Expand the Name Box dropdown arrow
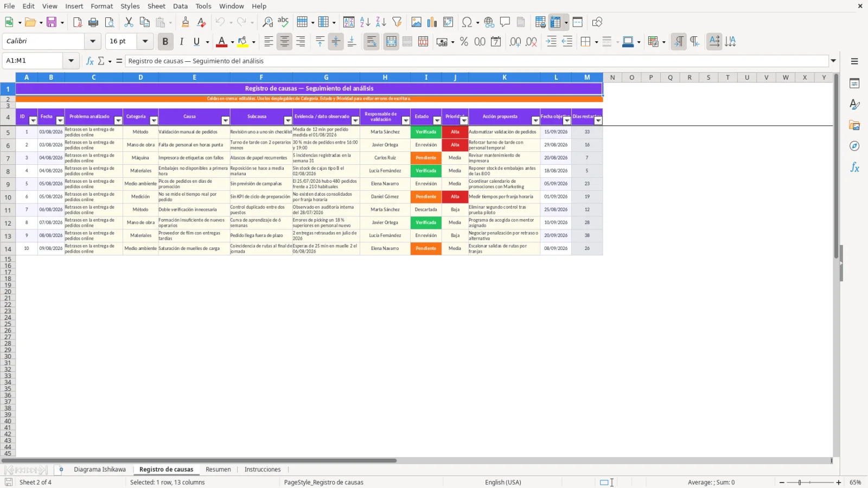 tap(71, 61)
